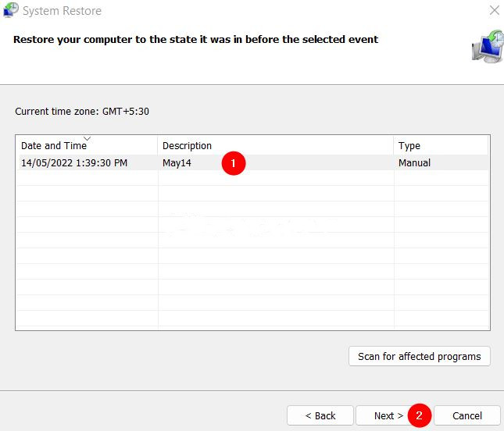The height and width of the screenshot is (431, 504).
Task: Cancel the System Restore wizard
Action: [x=467, y=415]
